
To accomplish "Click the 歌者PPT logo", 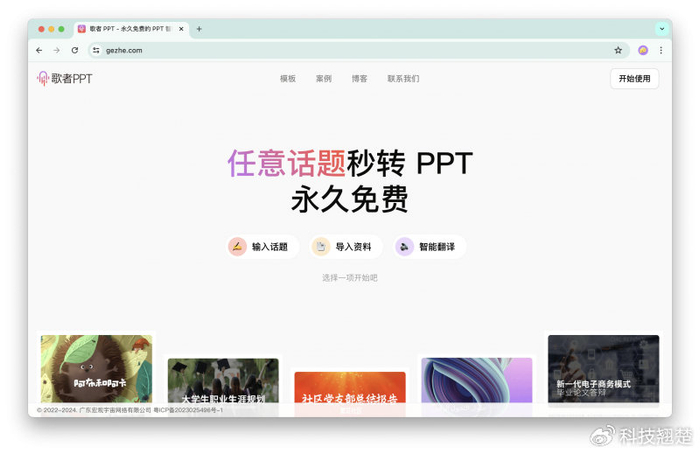I will [64, 79].
